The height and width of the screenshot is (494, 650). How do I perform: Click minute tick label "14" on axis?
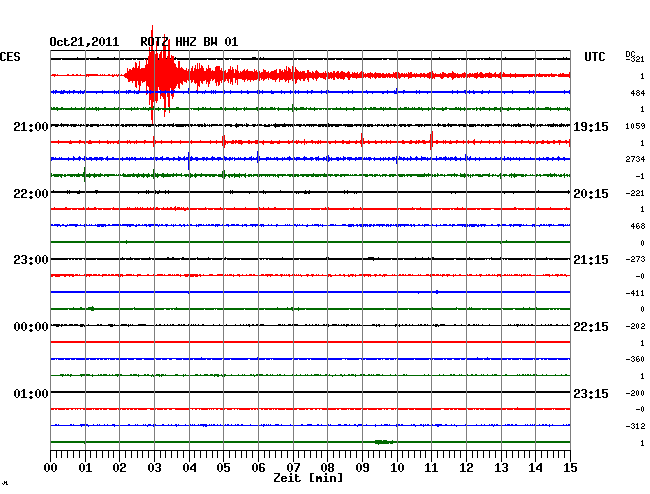pyautogui.click(x=536, y=468)
